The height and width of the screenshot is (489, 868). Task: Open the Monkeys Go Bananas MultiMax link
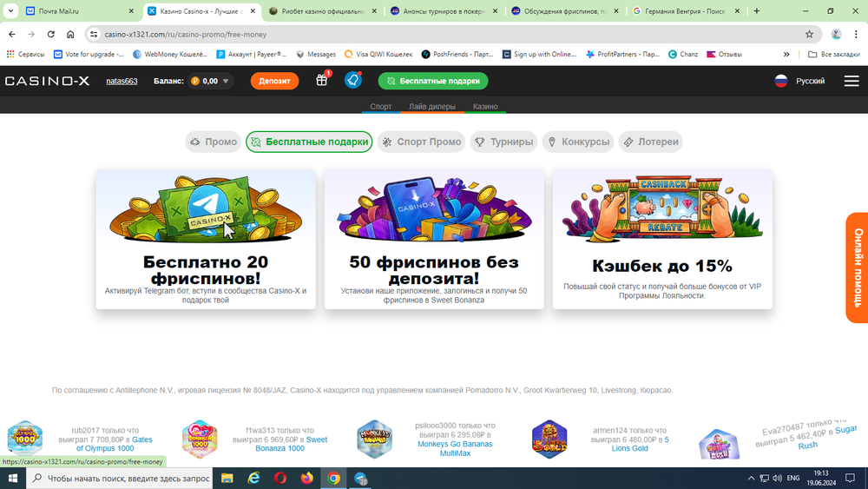point(455,448)
